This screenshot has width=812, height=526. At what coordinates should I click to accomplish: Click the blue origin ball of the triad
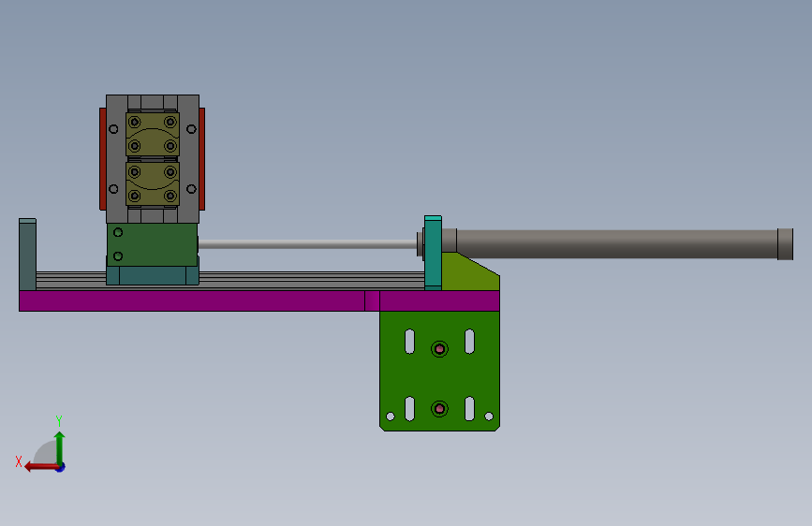click(61, 467)
